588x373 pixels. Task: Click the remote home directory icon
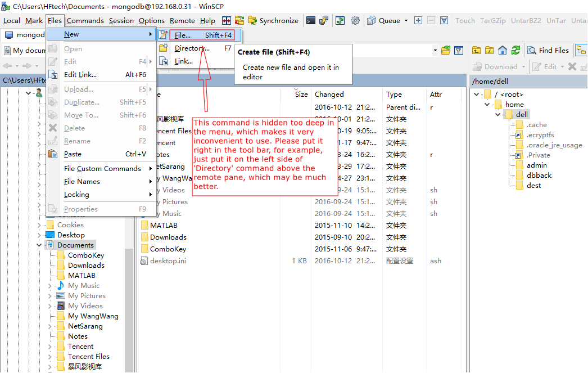(503, 51)
